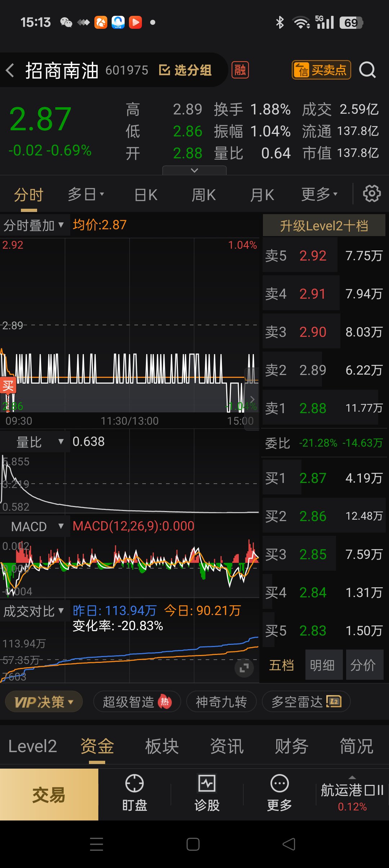Screen dimensions: 389x868
Task: Tap the red 买 marker on chart
Action: 8,386
